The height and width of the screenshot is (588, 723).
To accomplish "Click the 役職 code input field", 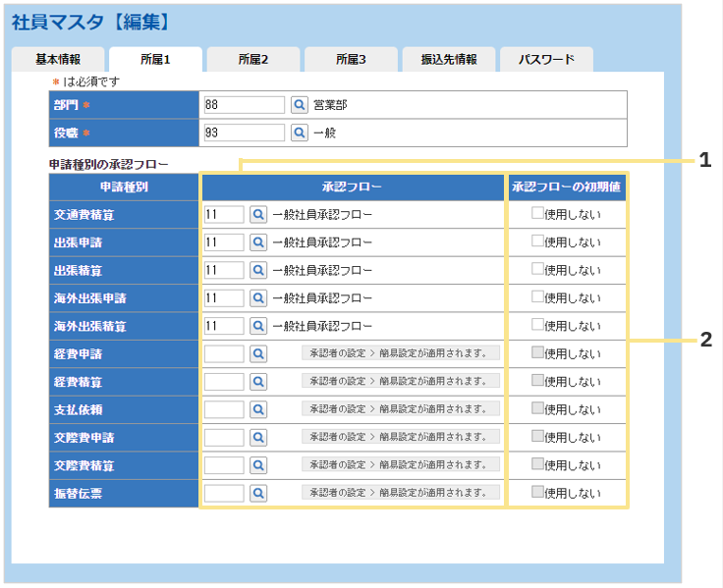I will (x=243, y=133).
